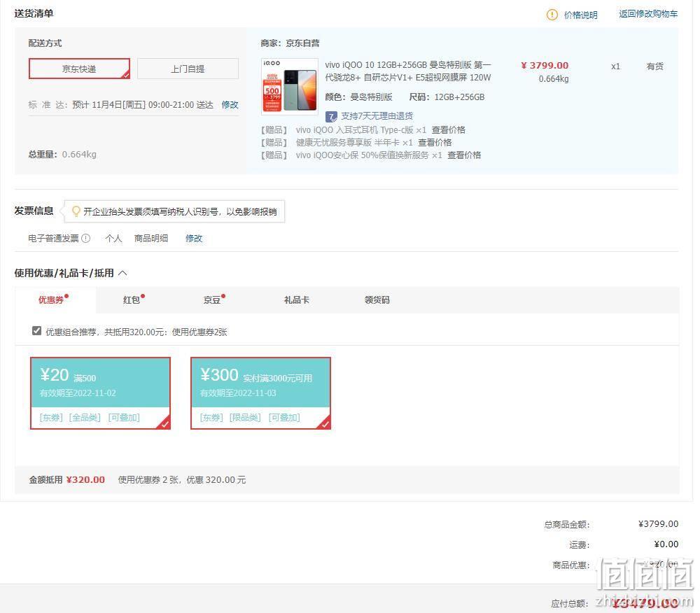This screenshot has width=700, height=613.
Task: Click the 运费 ¥0.00 value
Action: (666, 544)
